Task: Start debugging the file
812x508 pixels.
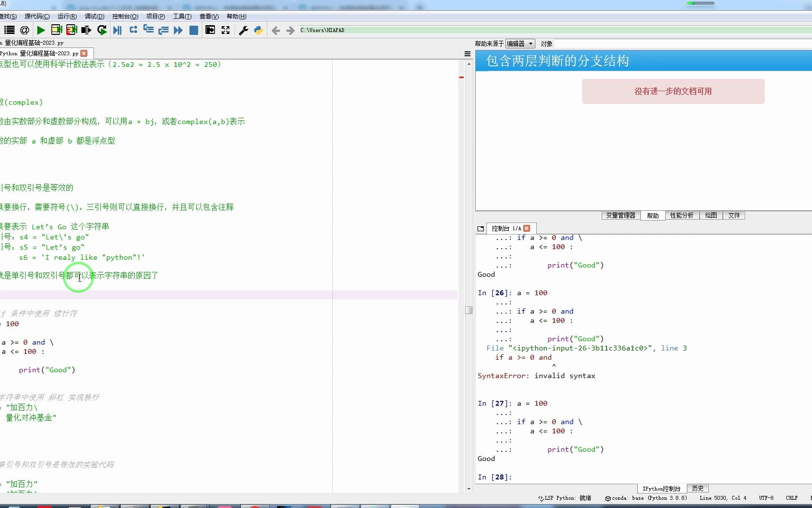Action: [117, 30]
